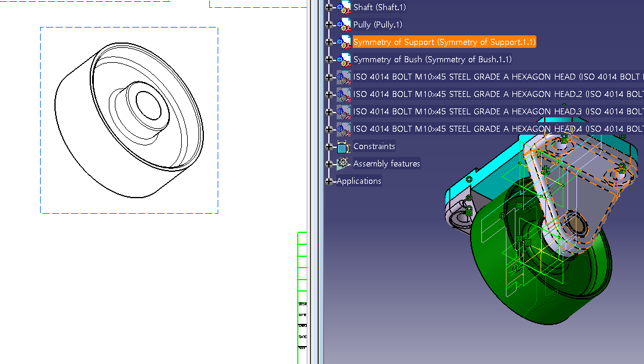Expand the HEXAGON HEAD.4 bolt node
Image resolution: width=644 pixels, height=364 pixels.
(328, 129)
